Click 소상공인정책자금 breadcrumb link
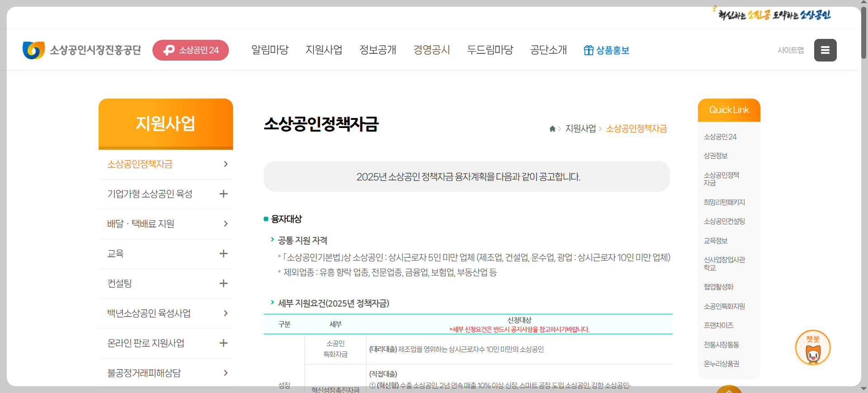The height and width of the screenshot is (393, 868). (636, 129)
